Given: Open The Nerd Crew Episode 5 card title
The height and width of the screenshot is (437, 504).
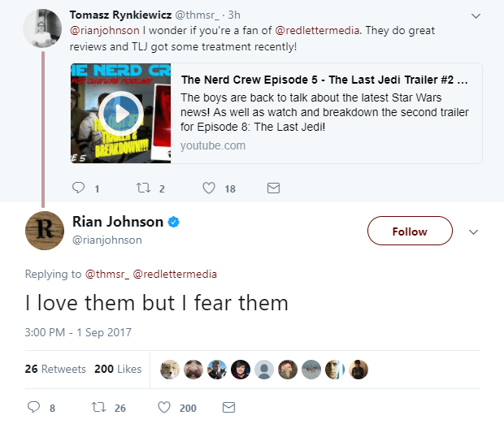Looking at the screenshot, I should (x=324, y=80).
